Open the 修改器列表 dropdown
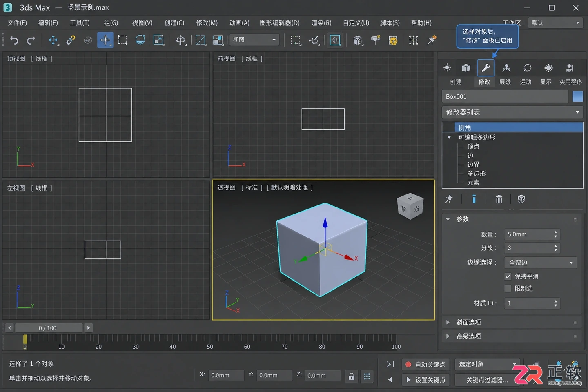The width and height of the screenshot is (588, 392). [x=512, y=112]
